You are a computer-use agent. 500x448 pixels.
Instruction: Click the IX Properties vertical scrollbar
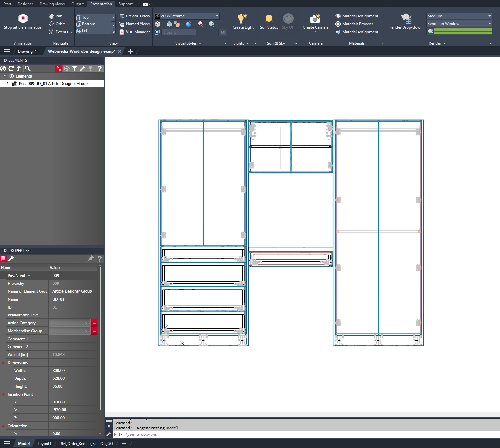(100, 340)
